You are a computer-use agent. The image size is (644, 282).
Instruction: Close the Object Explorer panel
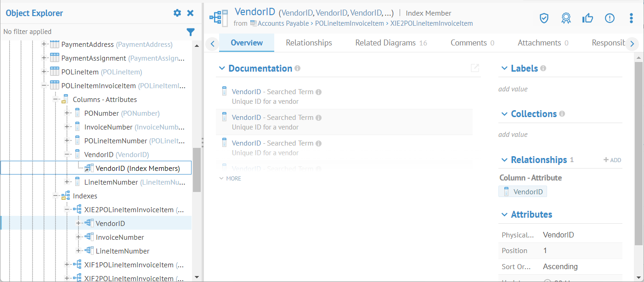click(190, 13)
